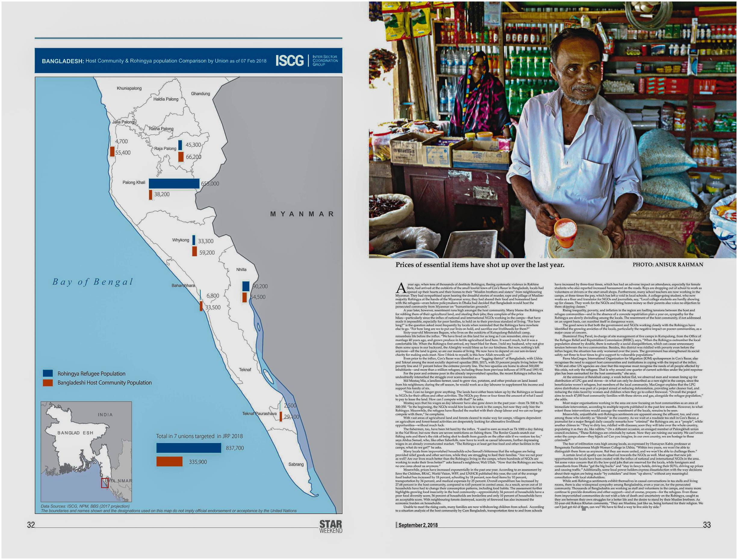Click the blue Rohingya Refugee Population legend swatch
Image resolution: width=738 pixels, height=560 pixels.
pos(48,373)
